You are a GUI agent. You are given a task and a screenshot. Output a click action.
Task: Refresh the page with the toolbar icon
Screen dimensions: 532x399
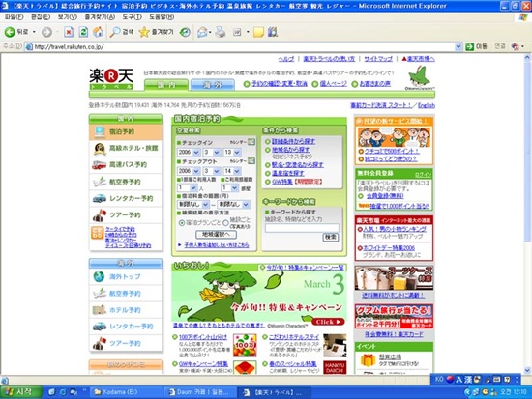83,32
